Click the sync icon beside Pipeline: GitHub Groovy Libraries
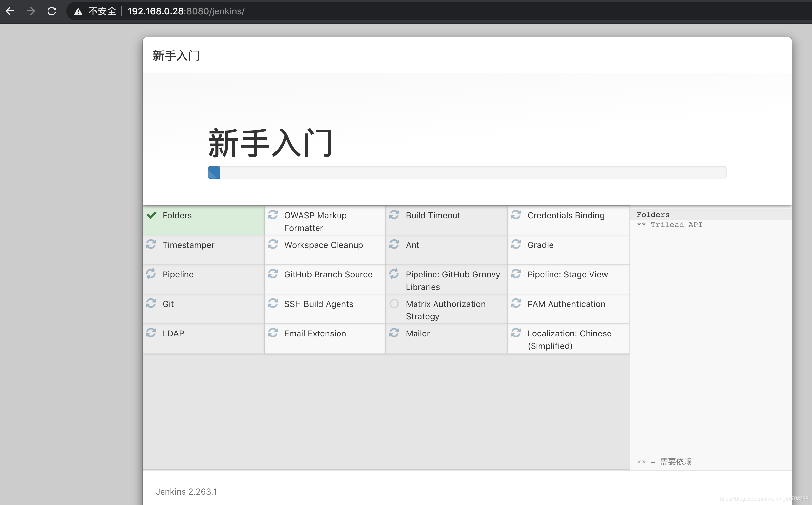This screenshot has height=505, width=812. point(394,273)
